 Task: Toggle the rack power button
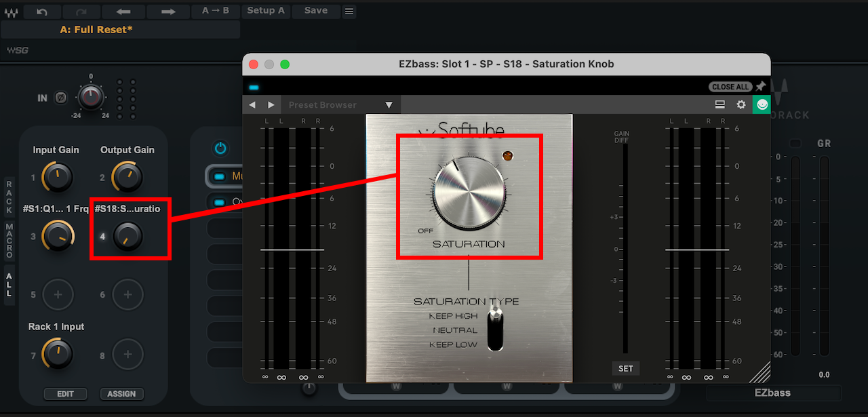220,148
